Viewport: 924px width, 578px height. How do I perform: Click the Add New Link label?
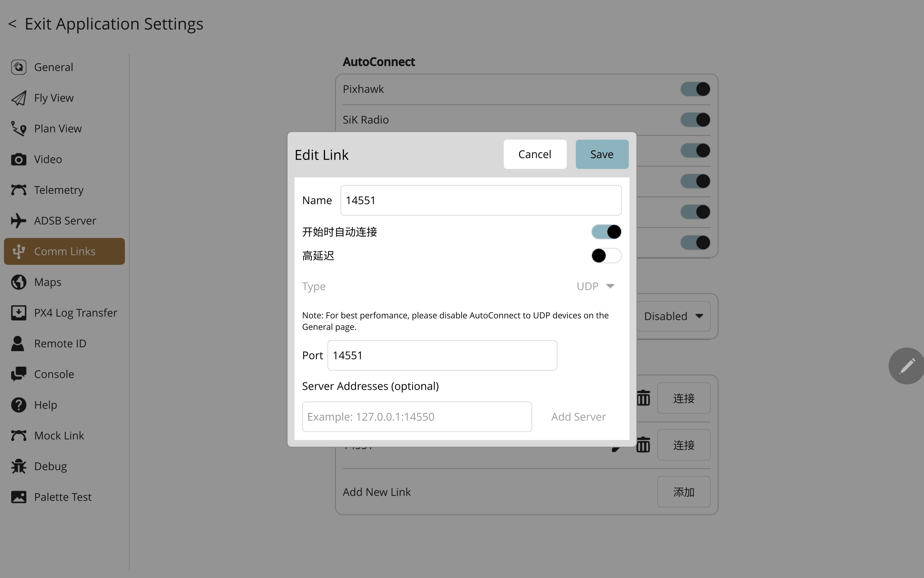[376, 492]
